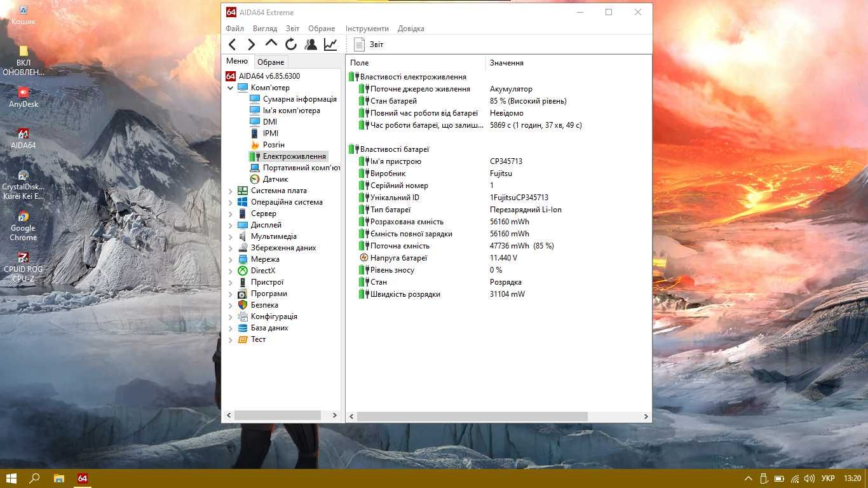Screen dimensions: 868x488
Task: Select the Стан батареї row
Action: 499,101
